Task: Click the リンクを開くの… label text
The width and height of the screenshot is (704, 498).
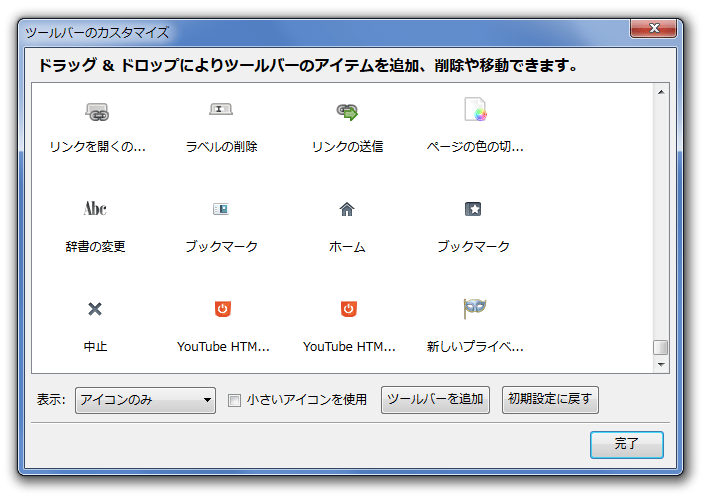Action: (97, 147)
